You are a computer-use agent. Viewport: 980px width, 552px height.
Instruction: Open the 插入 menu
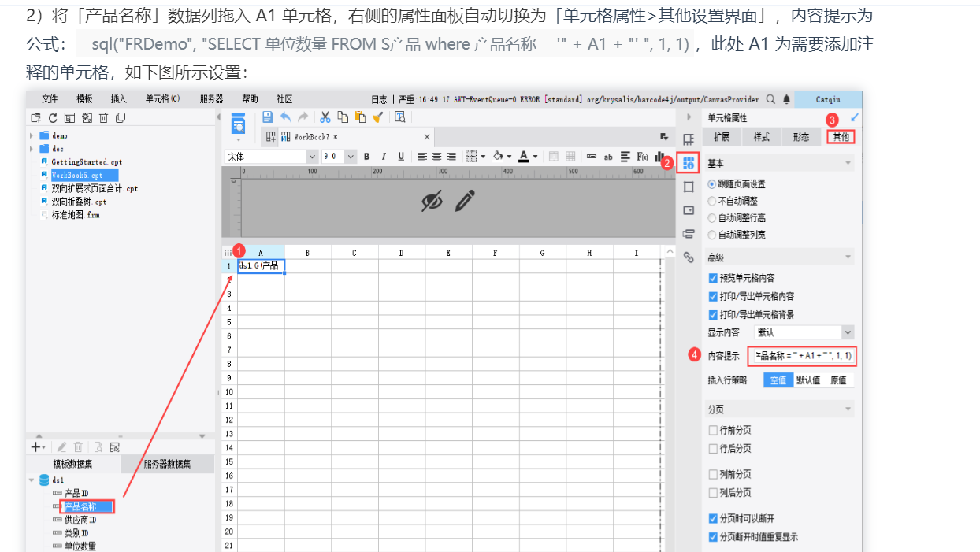pos(119,99)
